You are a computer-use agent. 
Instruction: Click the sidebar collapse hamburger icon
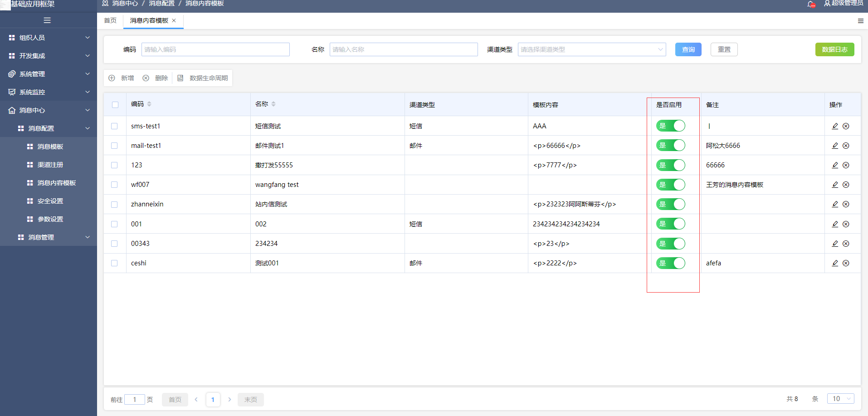point(47,20)
